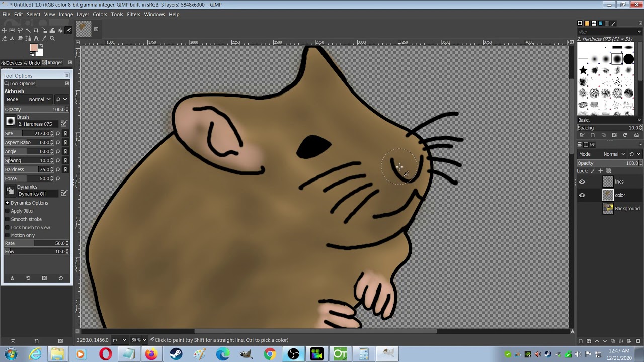Select the Free Select lasso tool
This screenshot has height=362, width=644.
pyautogui.click(x=20, y=30)
